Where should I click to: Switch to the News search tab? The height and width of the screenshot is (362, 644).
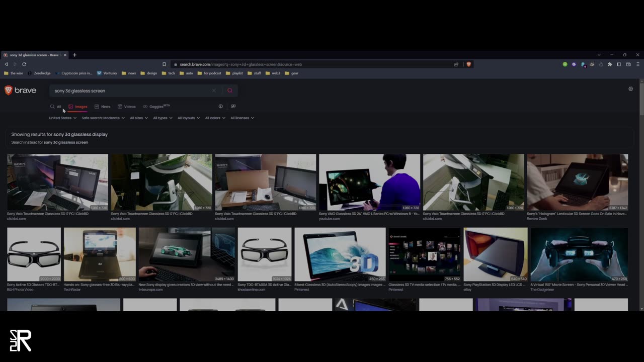102,107
